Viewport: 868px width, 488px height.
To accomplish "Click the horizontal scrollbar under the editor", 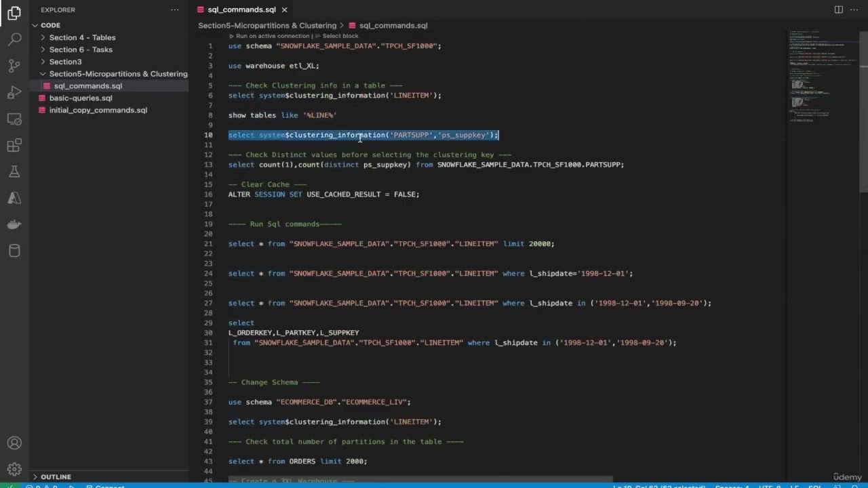I will click(420, 479).
